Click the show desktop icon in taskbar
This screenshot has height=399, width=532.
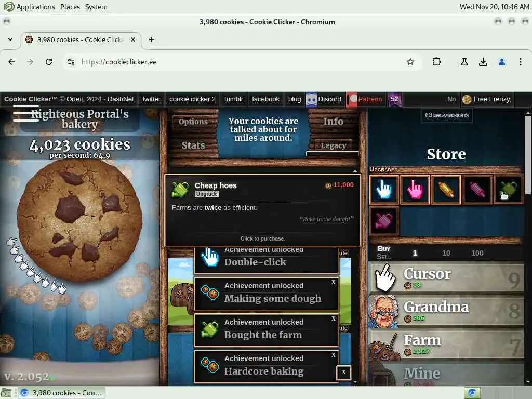6,393
